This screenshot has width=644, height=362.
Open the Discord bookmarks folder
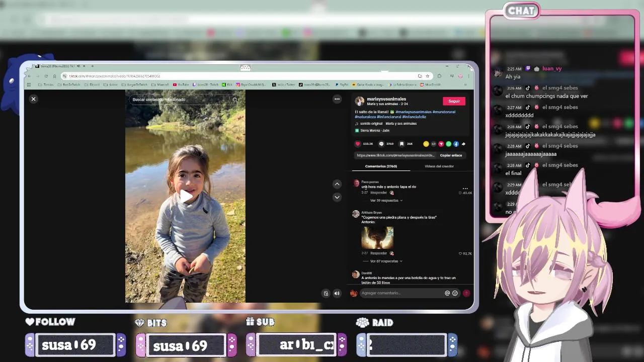coord(93,84)
